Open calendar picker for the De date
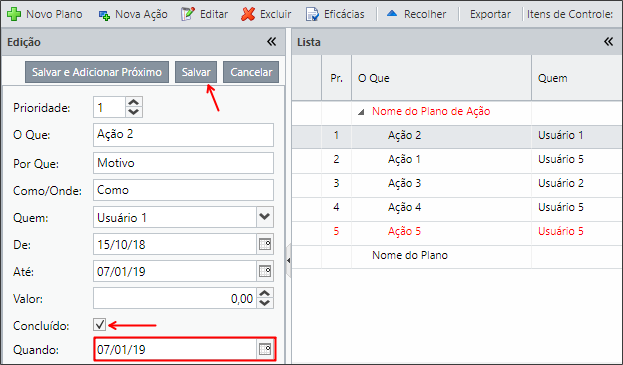The image size is (623, 365). pyautogui.click(x=265, y=244)
